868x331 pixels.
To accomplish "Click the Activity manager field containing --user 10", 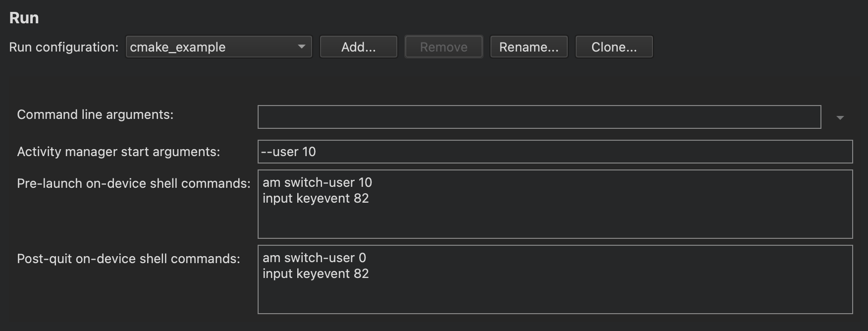I will 555,152.
